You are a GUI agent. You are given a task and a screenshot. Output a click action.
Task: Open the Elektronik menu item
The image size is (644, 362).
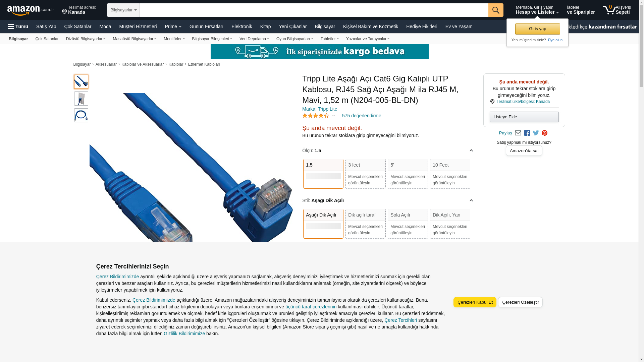pyautogui.click(x=241, y=26)
